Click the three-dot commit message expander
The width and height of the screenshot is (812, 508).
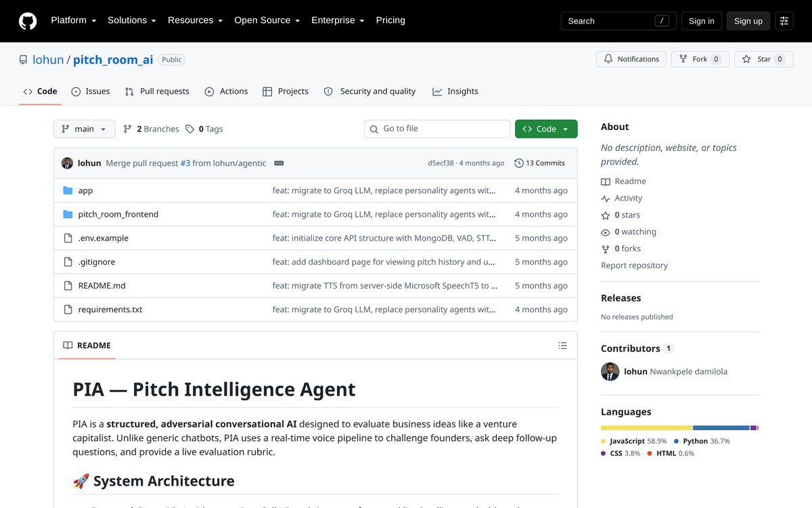click(x=279, y=163)
